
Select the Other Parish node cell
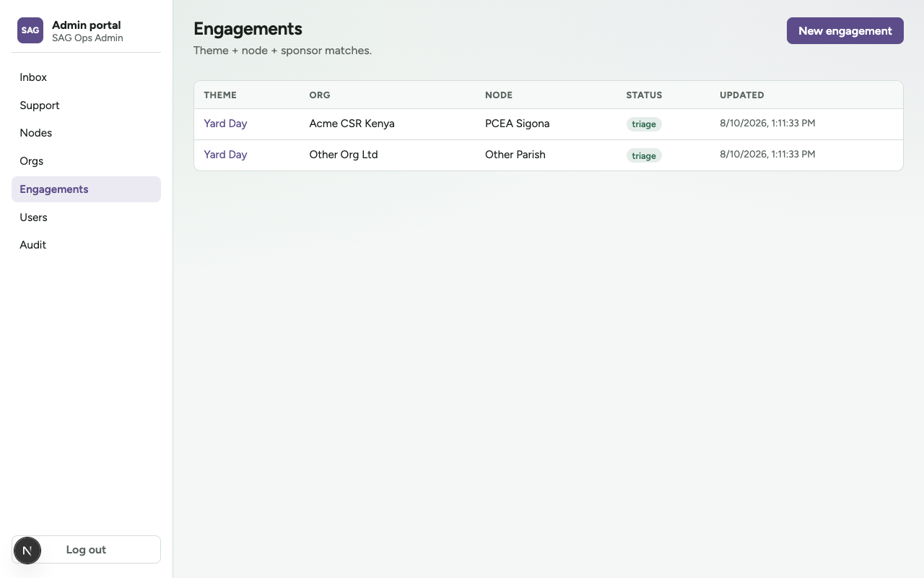tap(515, 155)
